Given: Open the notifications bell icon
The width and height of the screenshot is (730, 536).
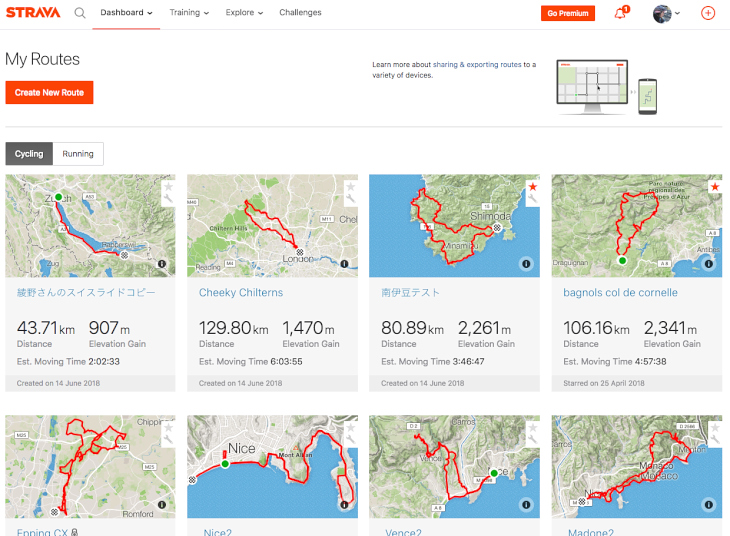Looking at the screenshot, I should coord(621,13).
